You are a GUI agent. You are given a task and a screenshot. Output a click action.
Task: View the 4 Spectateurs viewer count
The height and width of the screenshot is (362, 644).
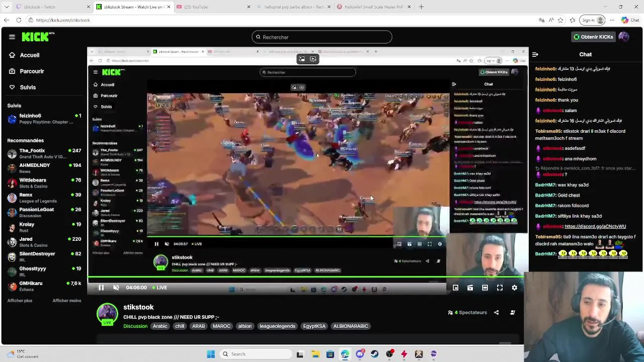[x=467, y=313]
